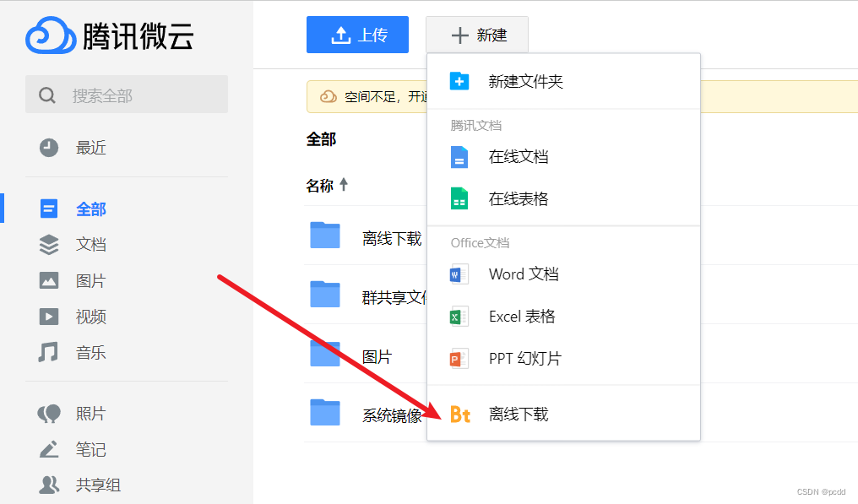Click the PowerPoint file icon
The width and height of the screenshot is (858, 504).
(x=459, y=359)
